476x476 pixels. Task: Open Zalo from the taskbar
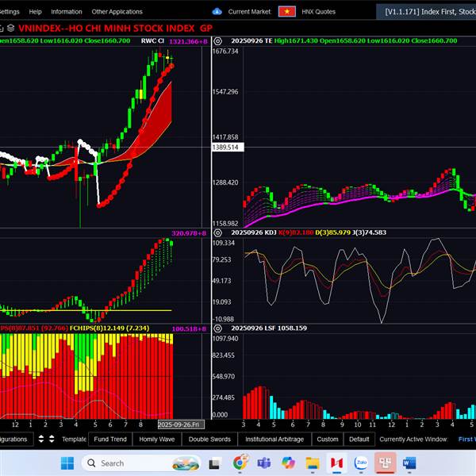(361, 463)
